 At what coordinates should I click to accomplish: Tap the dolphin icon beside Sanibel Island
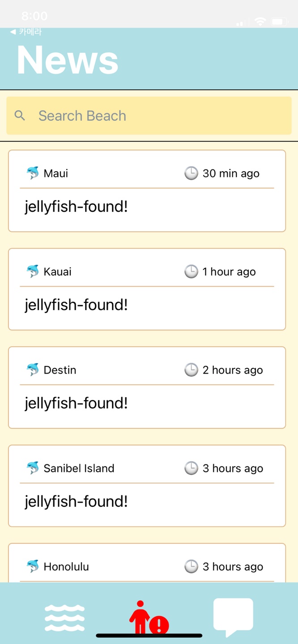[x=33, y=468]
